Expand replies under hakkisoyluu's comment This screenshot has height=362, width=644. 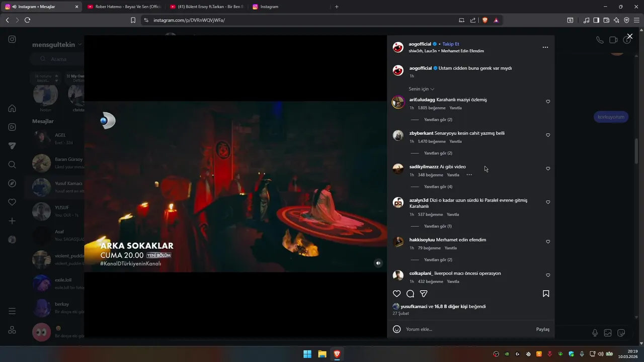pyautogui.click(x=438, y=259)
